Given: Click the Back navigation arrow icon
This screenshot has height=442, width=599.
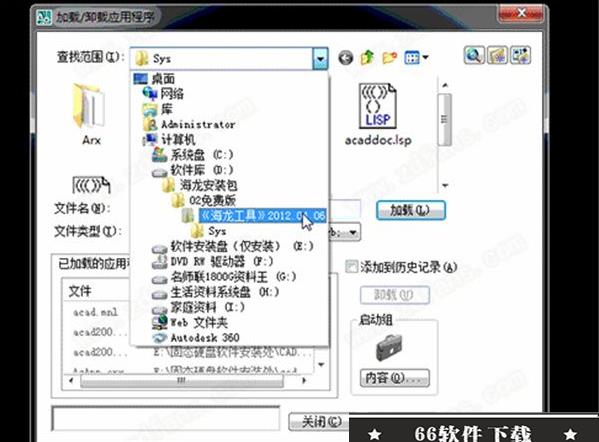Looking at the screenshot, I should coord(346,58).
